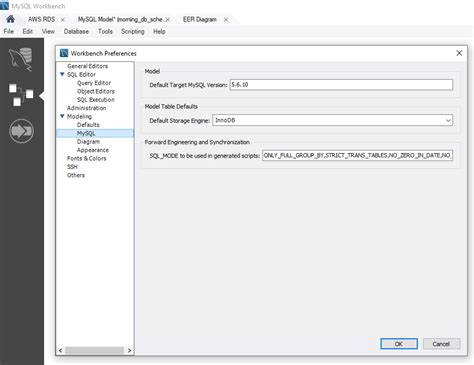Open the View menu
The height and width of the screenshot is (365, 474).
48,31
